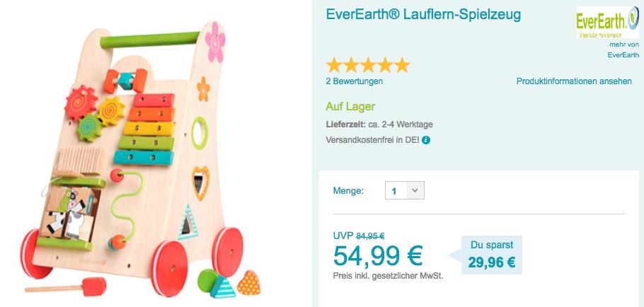The image size is (644, 307).
Task: Click the first gold rating star
Action: click(x=334, y=65)
